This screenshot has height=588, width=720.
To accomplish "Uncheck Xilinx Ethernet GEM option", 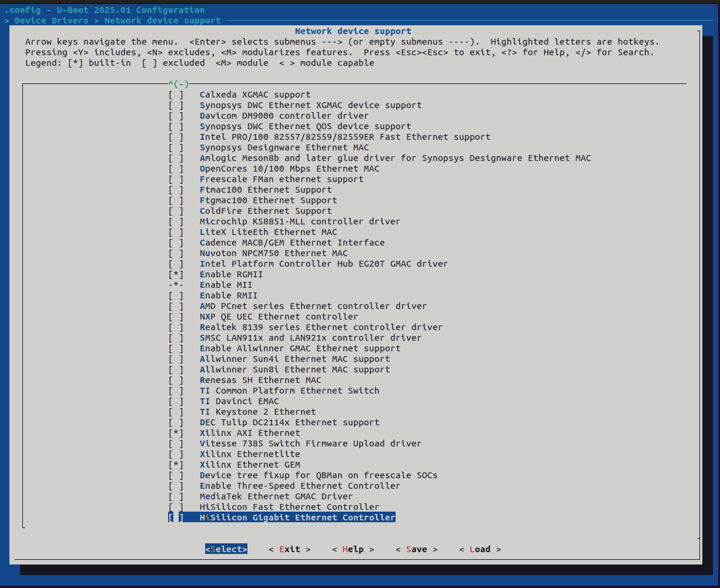I will tap(176, 465).
